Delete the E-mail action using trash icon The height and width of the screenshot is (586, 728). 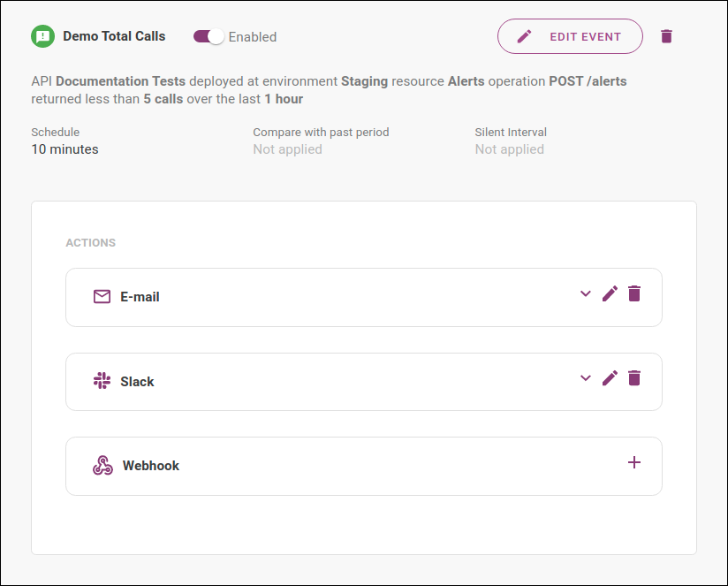634,293
